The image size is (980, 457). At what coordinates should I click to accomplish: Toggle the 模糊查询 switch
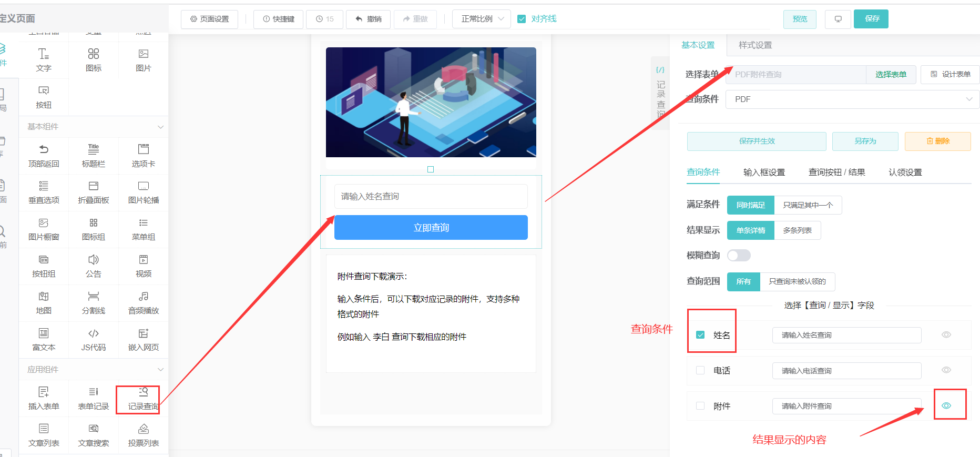pos(739,256)
